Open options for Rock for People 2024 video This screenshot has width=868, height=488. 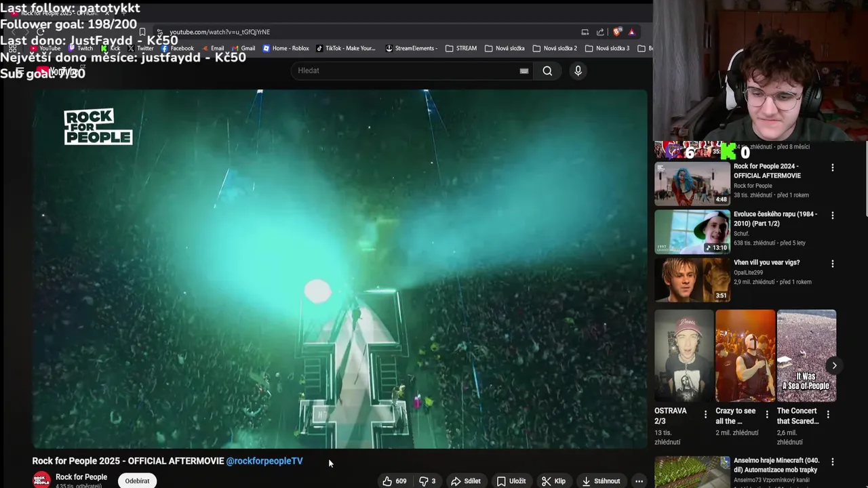[833, 167]
